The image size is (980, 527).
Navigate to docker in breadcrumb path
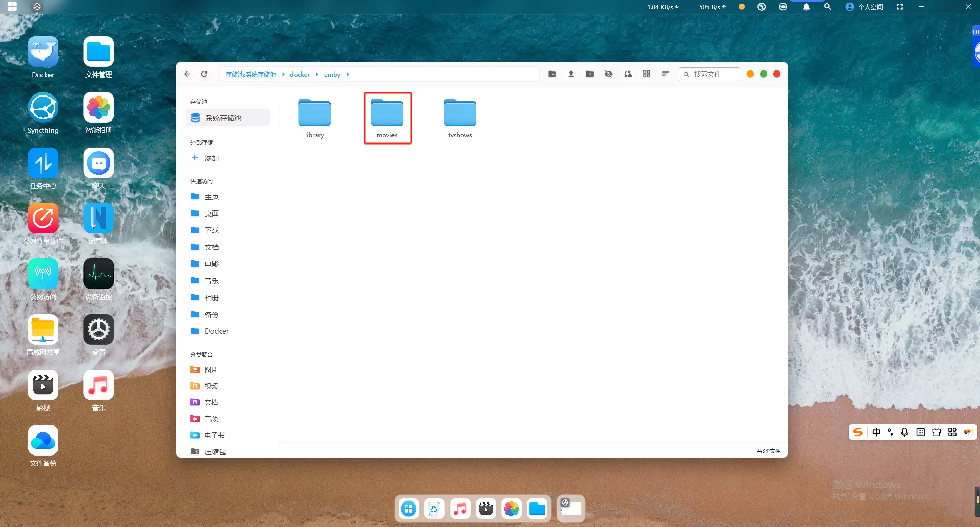click(300, 75)
